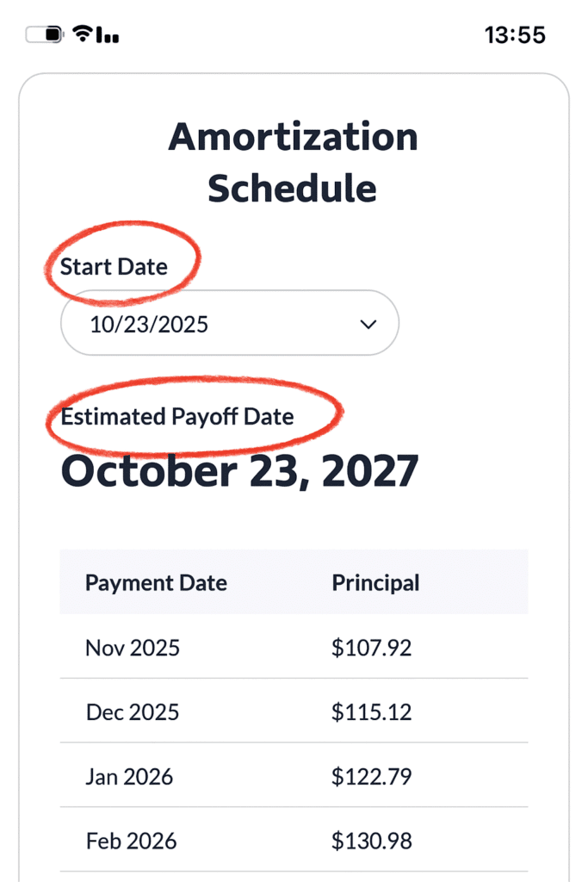Image resolution: width=588 pixels, height=882 pixels.
Task: Tap the chevron inside the Start Date field
Action: (368, 323)
